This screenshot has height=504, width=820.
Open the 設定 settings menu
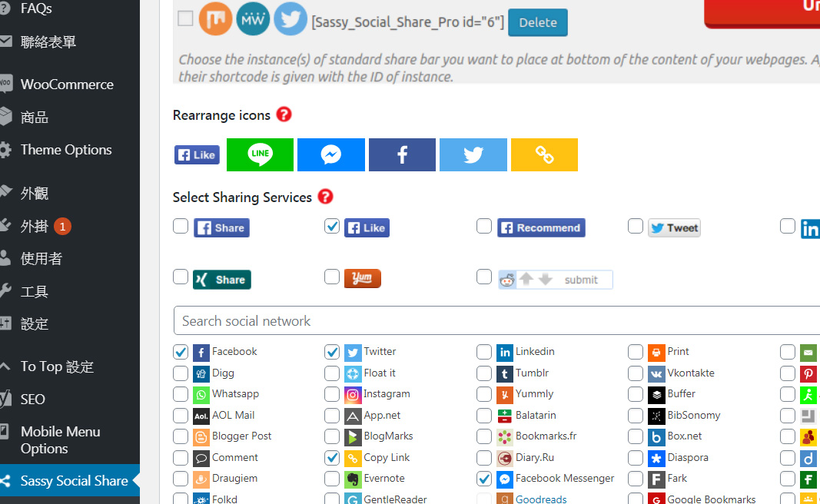pos(35,324)
